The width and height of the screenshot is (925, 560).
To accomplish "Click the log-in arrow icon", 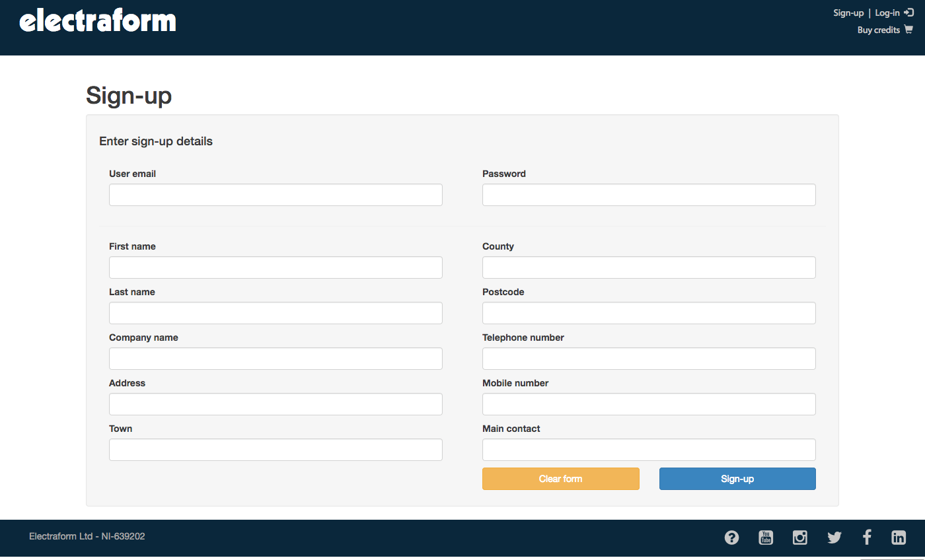I will tap(908, 13).
